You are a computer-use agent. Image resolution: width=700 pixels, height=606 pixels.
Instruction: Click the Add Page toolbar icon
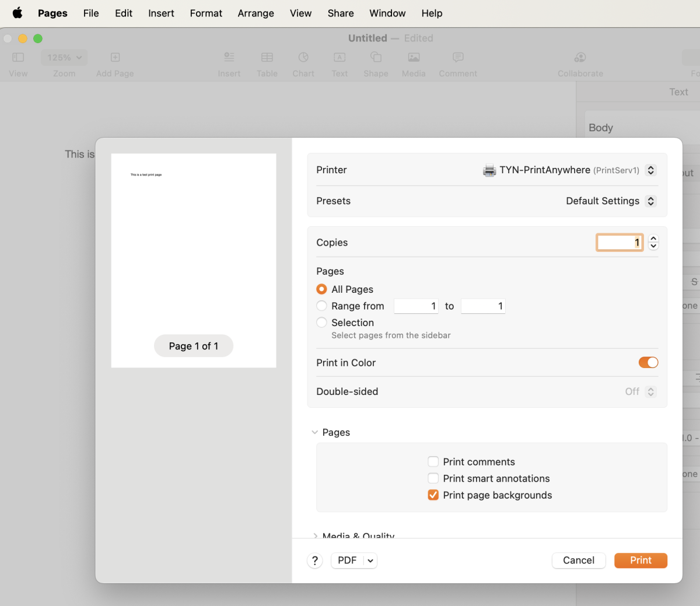[115, 58]
